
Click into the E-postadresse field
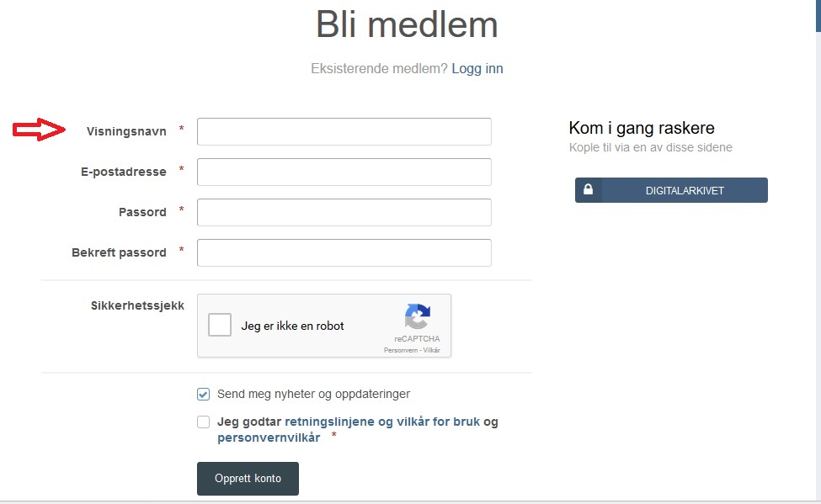(344, 172)
